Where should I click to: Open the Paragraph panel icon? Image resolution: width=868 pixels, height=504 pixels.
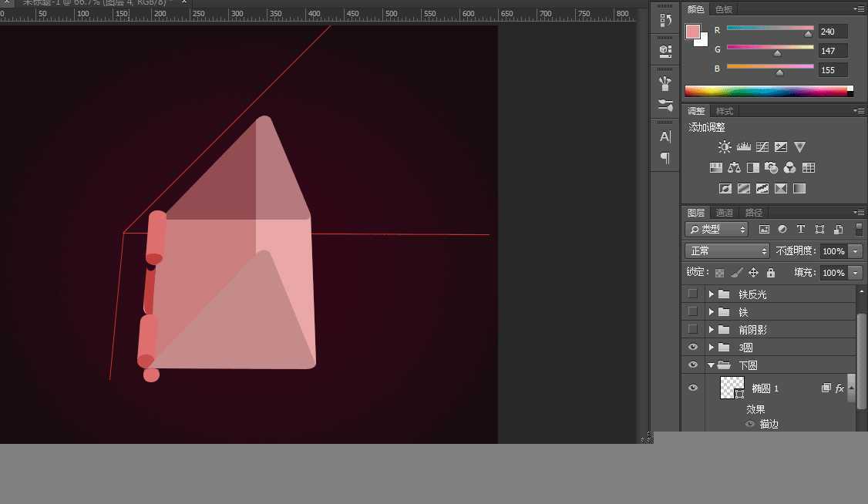click(665, 158)
